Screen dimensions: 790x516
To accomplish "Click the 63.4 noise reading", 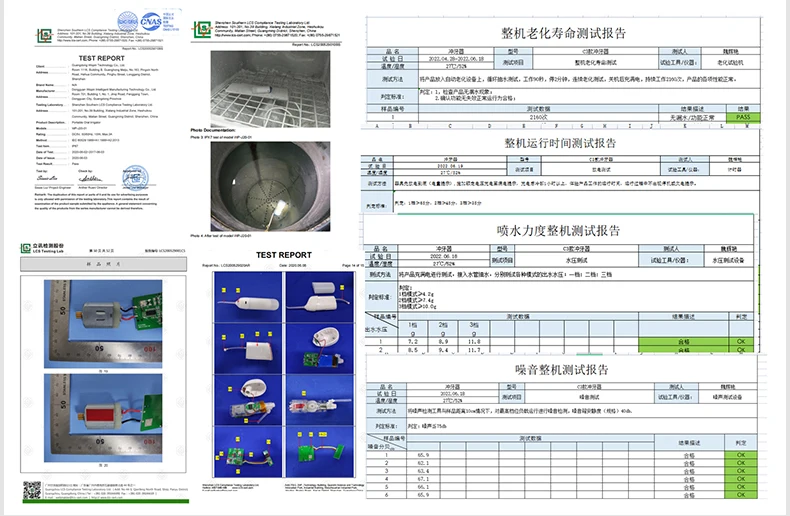I will pyautogui.click(x=423, y=471).
